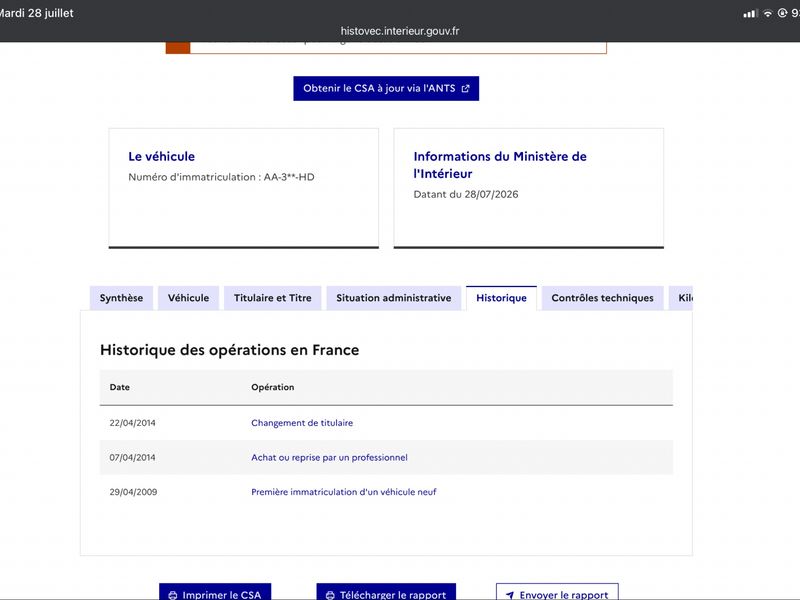Click the send arrow icon on Envoyer le rapport
Image resolution: width=800 pixels, height=600 pixels.
pyautogui.click(x=510, y=595)
